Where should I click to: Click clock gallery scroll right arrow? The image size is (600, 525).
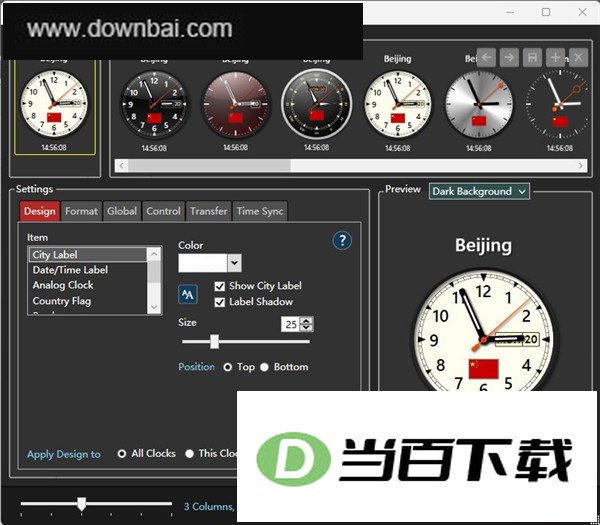click(x=580, y=166)
